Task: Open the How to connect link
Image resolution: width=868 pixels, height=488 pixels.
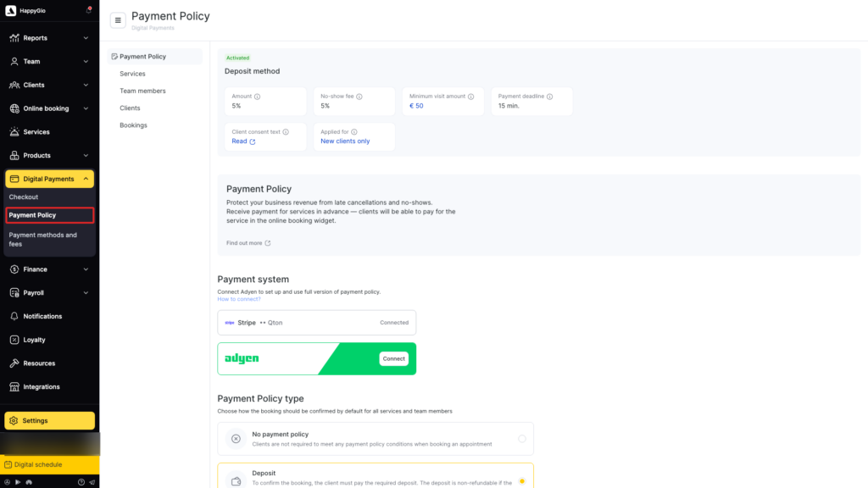Action: click(x=238, y=299)
